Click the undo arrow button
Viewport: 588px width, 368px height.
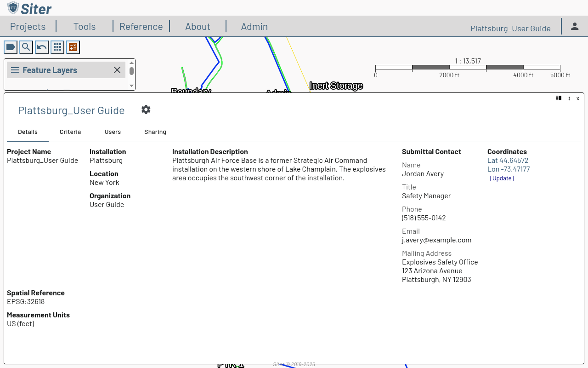coord(42,47)
